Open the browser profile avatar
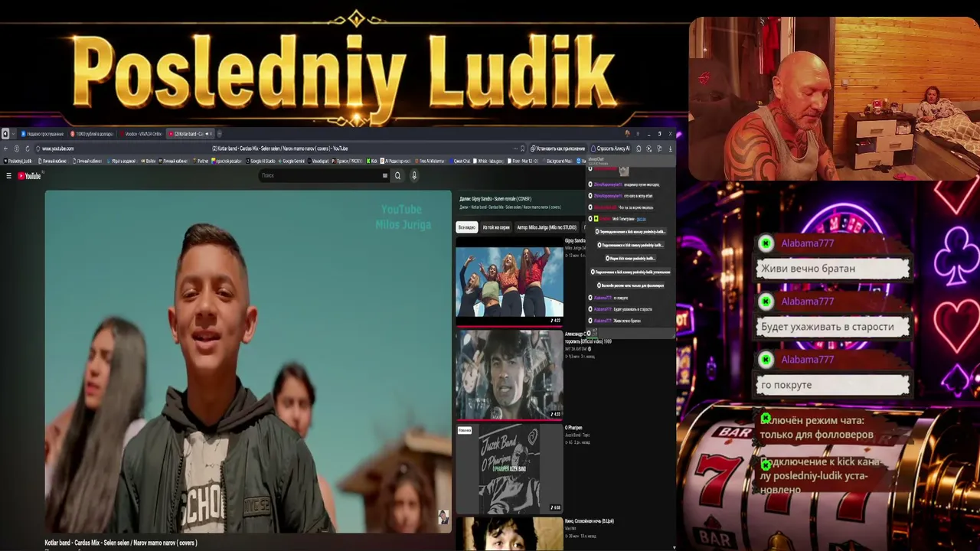Image resolution: width=980 pixels, height=551 pixels. point(627,134)
